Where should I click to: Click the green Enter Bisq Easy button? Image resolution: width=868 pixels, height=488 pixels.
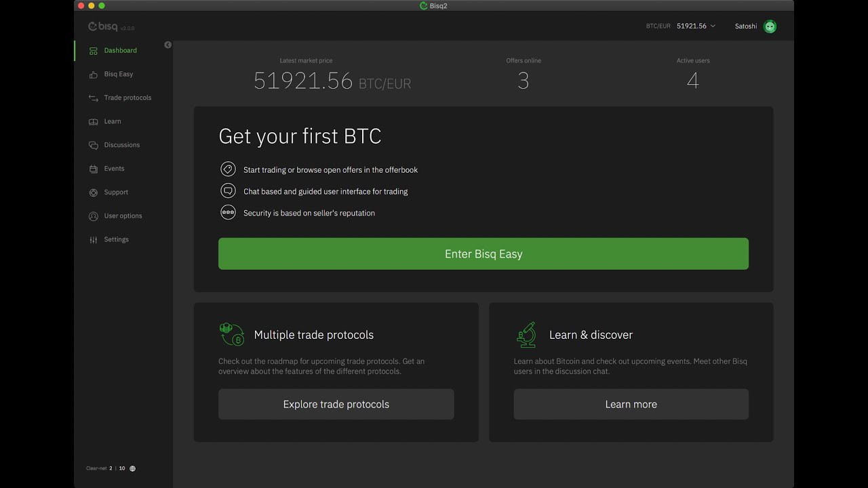[484, 253]
